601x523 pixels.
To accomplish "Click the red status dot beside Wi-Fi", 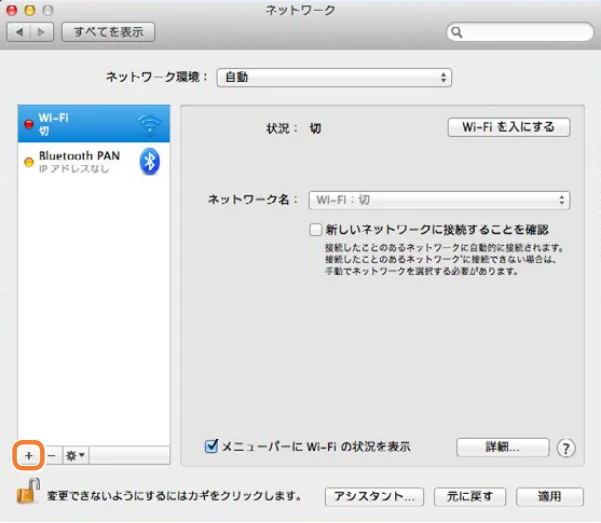I will click(29, 124).
